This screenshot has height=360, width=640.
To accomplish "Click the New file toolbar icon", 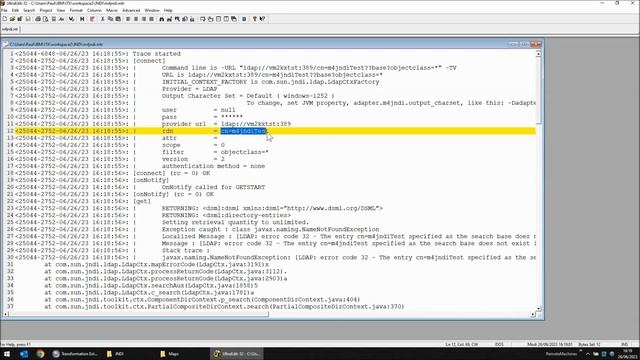I will pyautogui.click(x=5, y=19).
